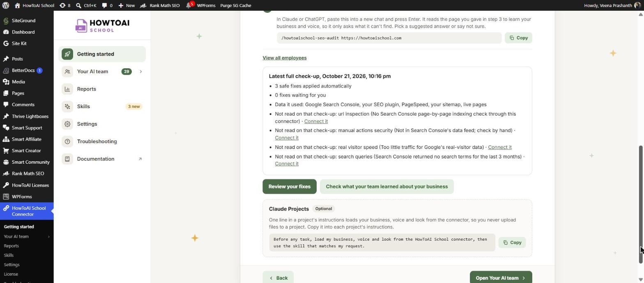Open Smart Community menu item

(27, 162)
